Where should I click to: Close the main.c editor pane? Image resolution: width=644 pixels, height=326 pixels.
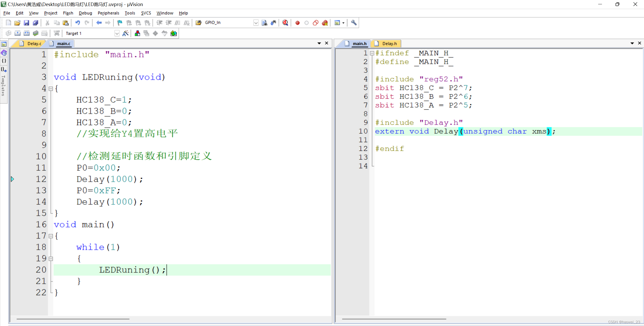pyautogui.click(x=327, y=43)
